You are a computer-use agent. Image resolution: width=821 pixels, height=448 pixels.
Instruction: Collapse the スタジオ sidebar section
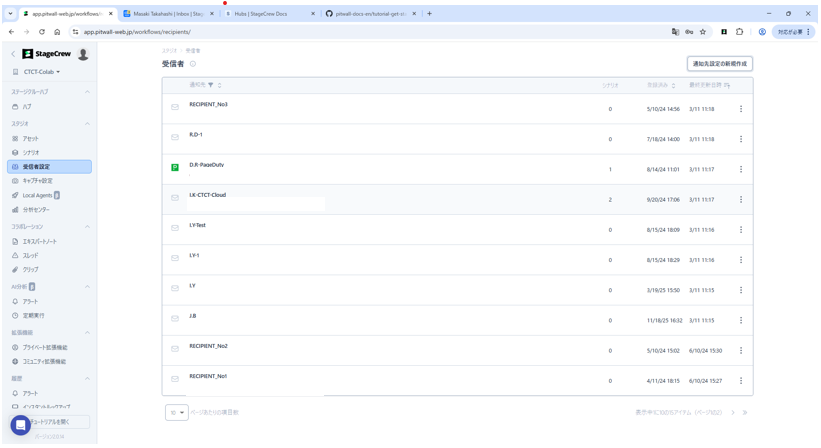point(87,124)
